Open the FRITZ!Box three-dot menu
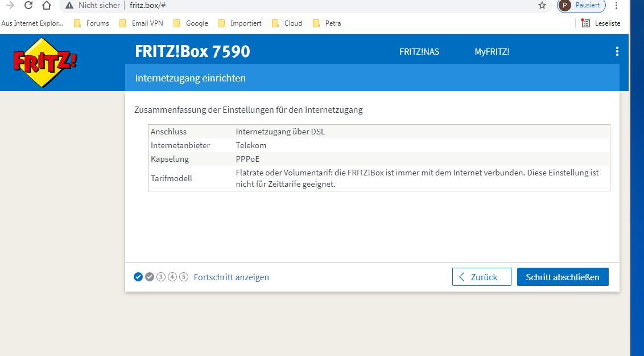Viewport: 644px width, 356px height. pyautogui.click(x=617, y=51)
